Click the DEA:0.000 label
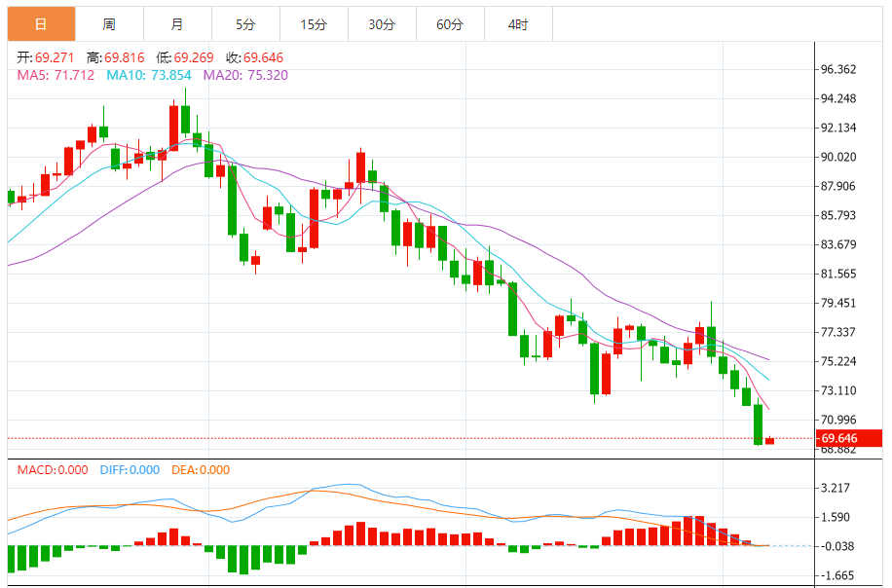The width and height of the screenshot is (892, 588). [x=201, y=469]
